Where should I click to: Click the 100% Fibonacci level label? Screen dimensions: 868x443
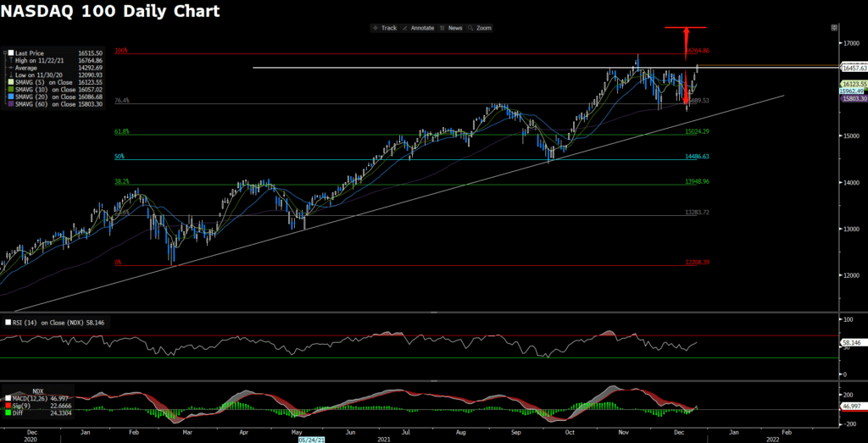point(120,51)
